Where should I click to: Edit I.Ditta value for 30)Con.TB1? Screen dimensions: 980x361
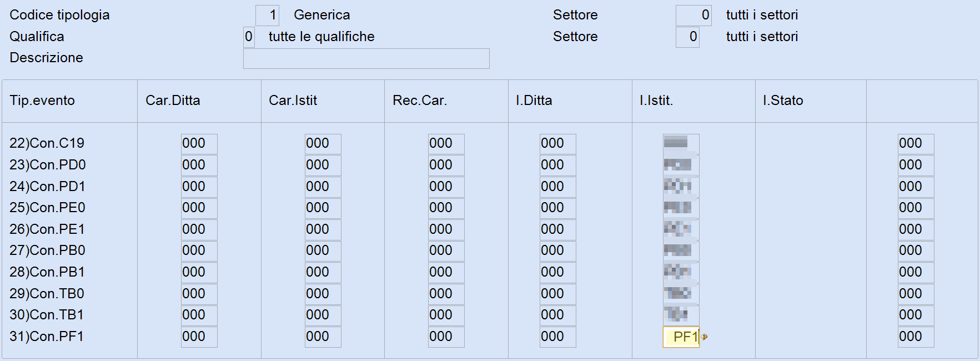pos(558,315)
